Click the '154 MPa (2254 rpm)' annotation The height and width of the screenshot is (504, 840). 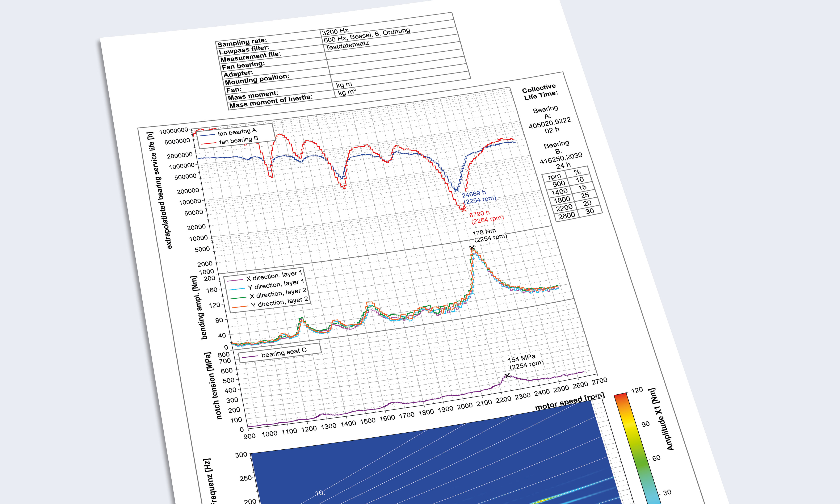[526, 362]
